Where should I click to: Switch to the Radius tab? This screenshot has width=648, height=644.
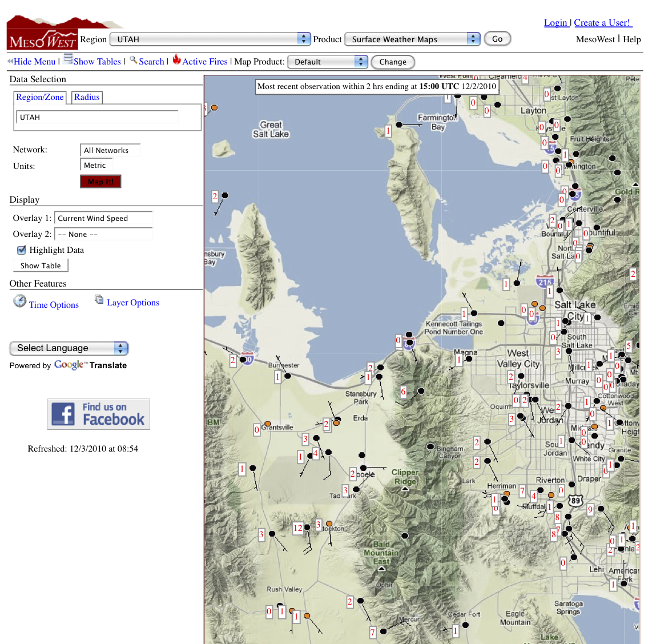[87, 98]
